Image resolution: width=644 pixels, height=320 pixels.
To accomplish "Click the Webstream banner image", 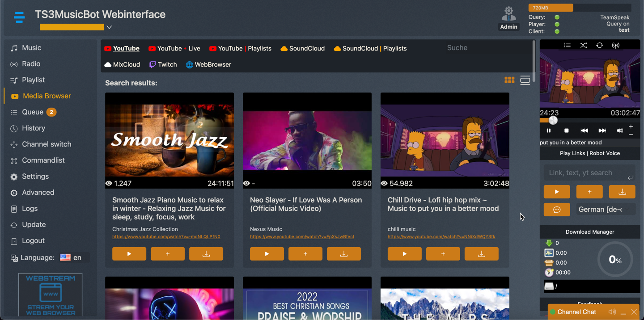I will [x=51, y=295].
